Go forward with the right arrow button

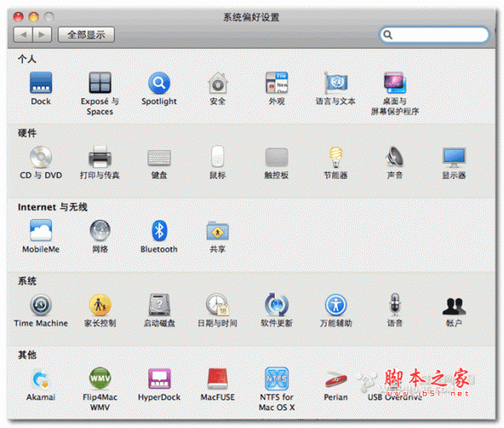point(42,34)
